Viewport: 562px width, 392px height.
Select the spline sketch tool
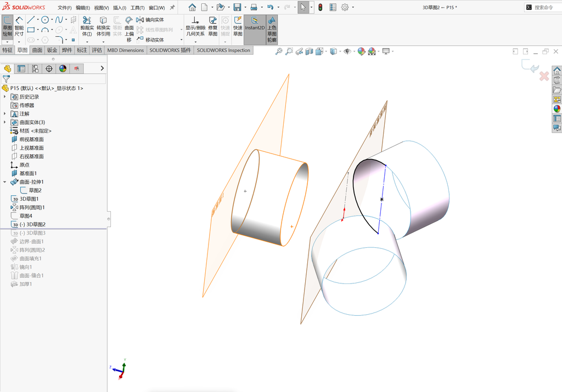click(59, 20)
